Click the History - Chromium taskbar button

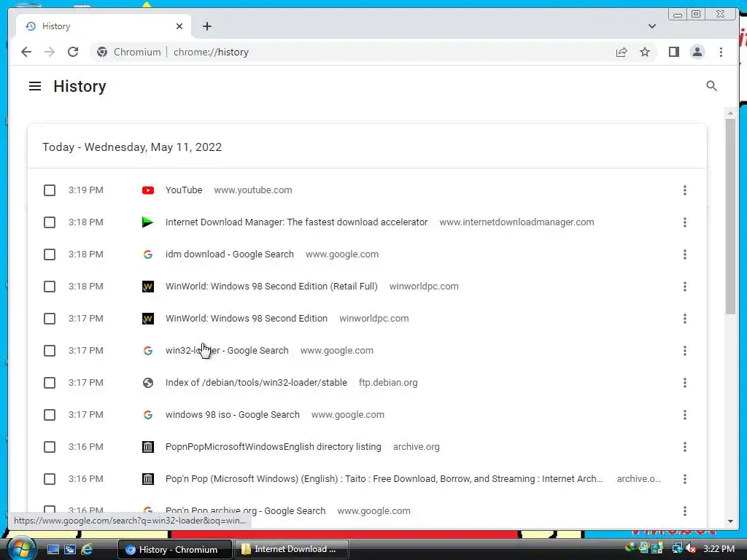coord(174,550)
